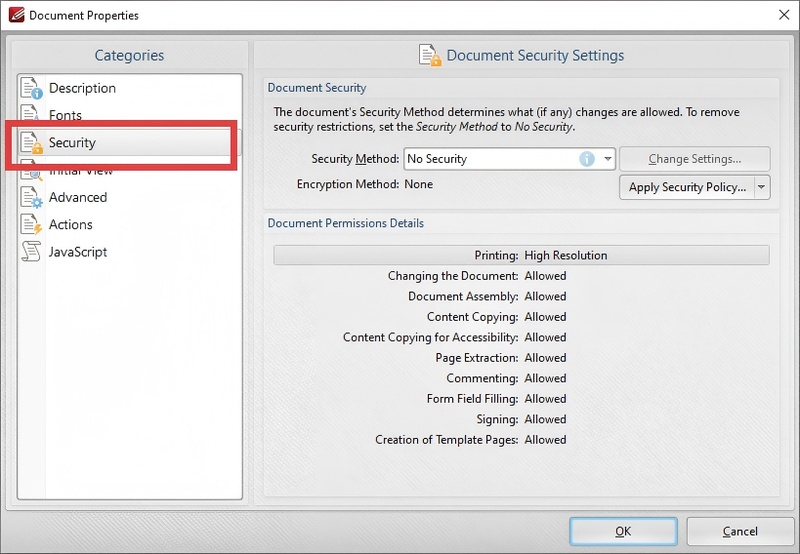Expand the Apply Security Policy arrow menu

761,187
